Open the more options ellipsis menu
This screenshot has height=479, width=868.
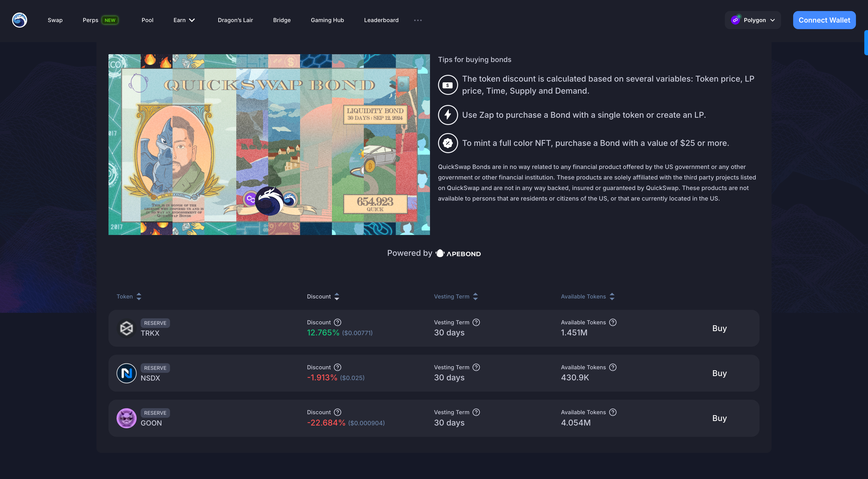[x=418, y=20]
